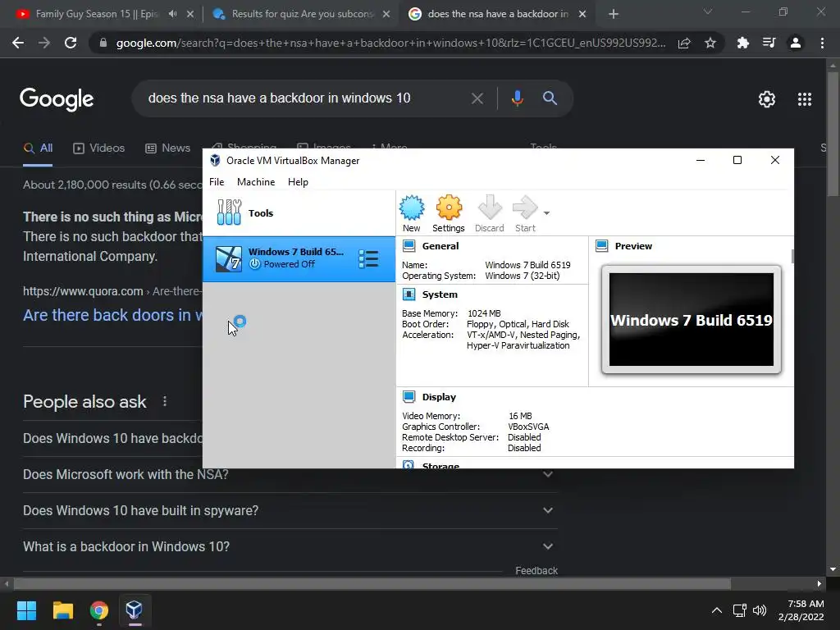Viewport: 840px width, 630px height.
Task: Click the Google search text field
Action: [305, 98]
